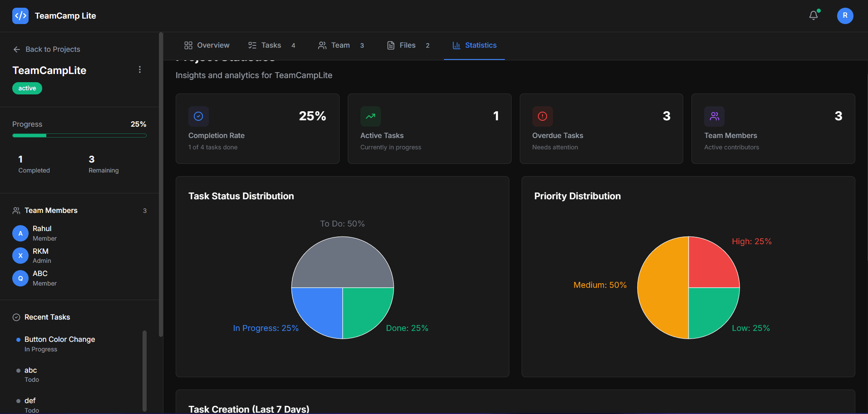Click the Recent Tasks list scrollbar
This screenshot has height=414, width=868.
click(144, 371)
